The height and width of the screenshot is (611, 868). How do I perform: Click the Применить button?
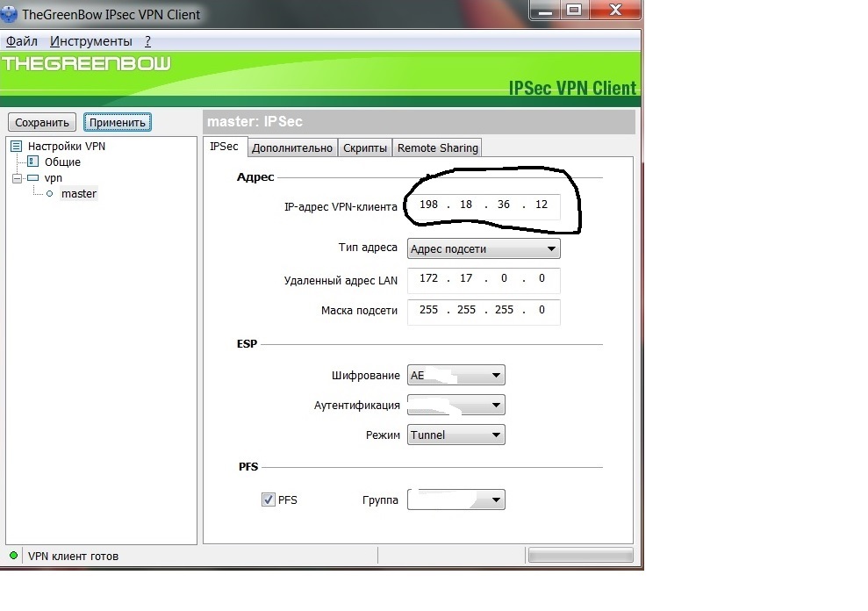pos(118,122)
